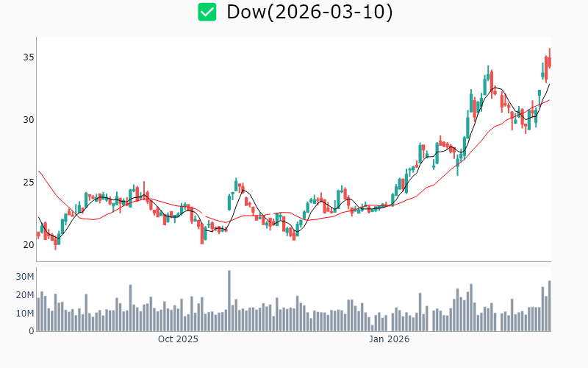Select the most recent candlestick at right edge

coord(549,60)
